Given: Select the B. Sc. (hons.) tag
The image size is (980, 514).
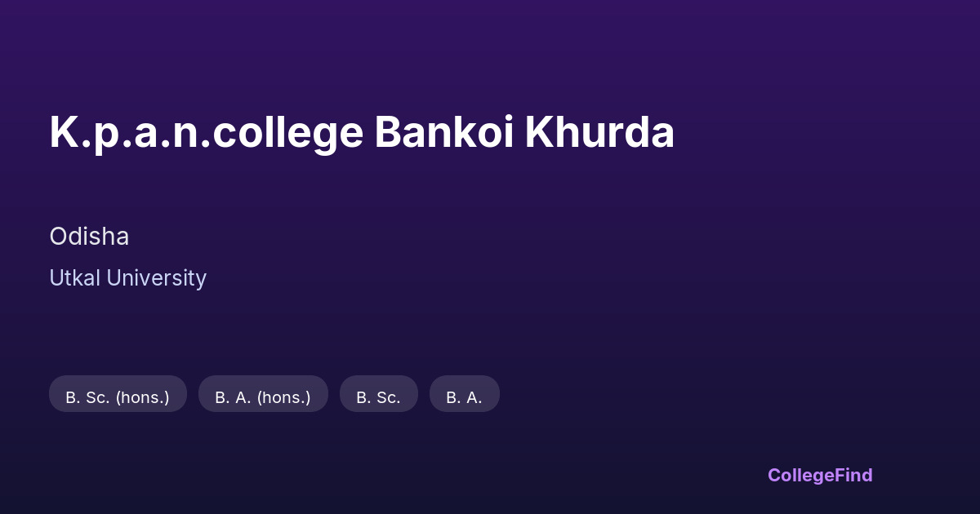Looking at the screenshot, I should [x=118, y=397].
